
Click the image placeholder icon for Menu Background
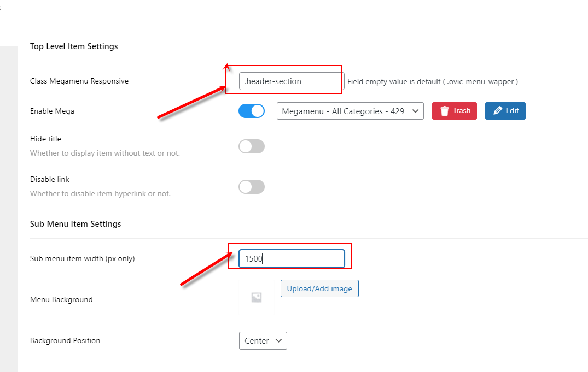pos(257,298)
